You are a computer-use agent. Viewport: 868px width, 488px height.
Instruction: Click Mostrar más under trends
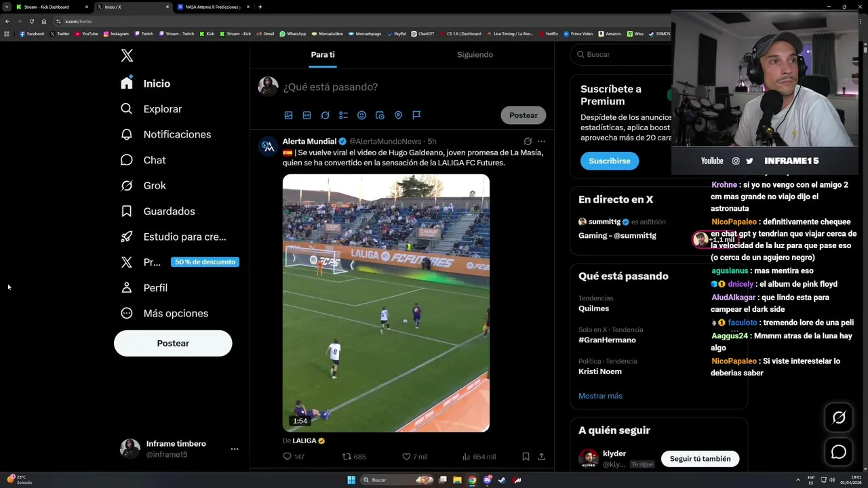600,396
